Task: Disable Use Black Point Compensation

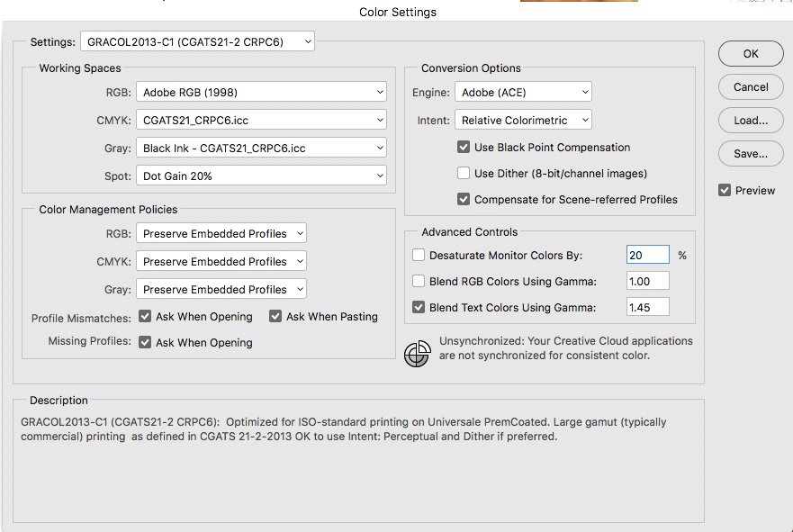Action: [x=463, y=147]
